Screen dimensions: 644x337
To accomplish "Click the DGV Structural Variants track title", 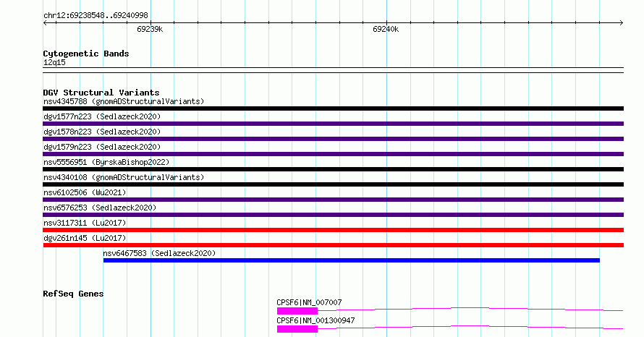I will coord(101,93).
